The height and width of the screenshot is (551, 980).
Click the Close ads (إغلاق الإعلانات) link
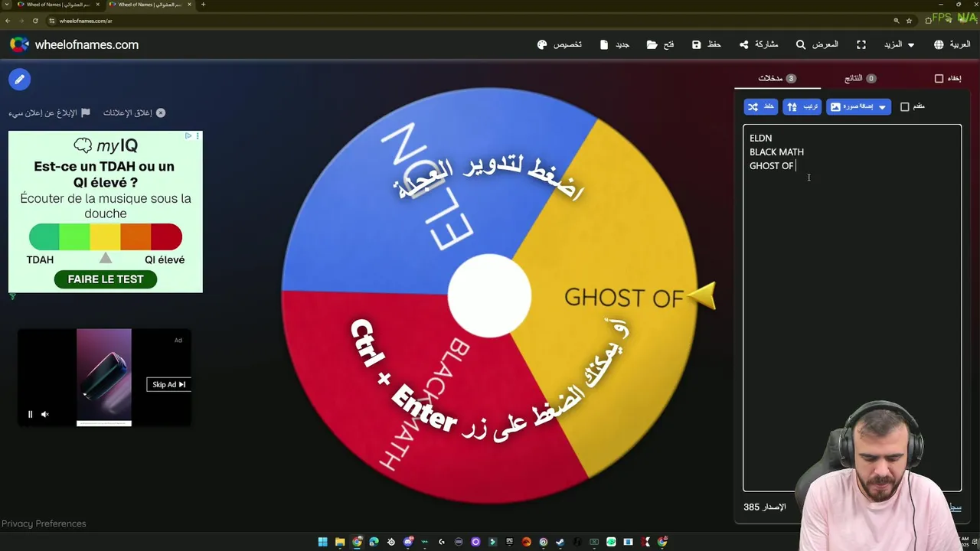(134, 112)
